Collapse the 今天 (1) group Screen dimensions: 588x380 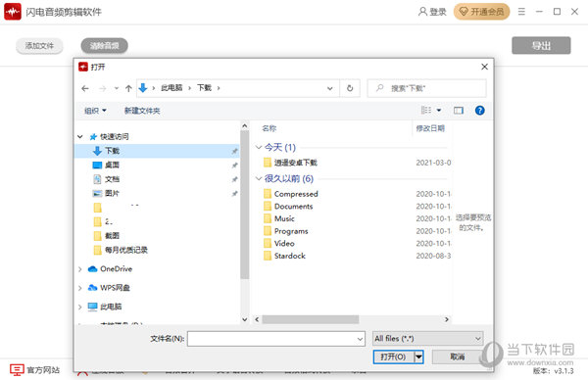259,147
